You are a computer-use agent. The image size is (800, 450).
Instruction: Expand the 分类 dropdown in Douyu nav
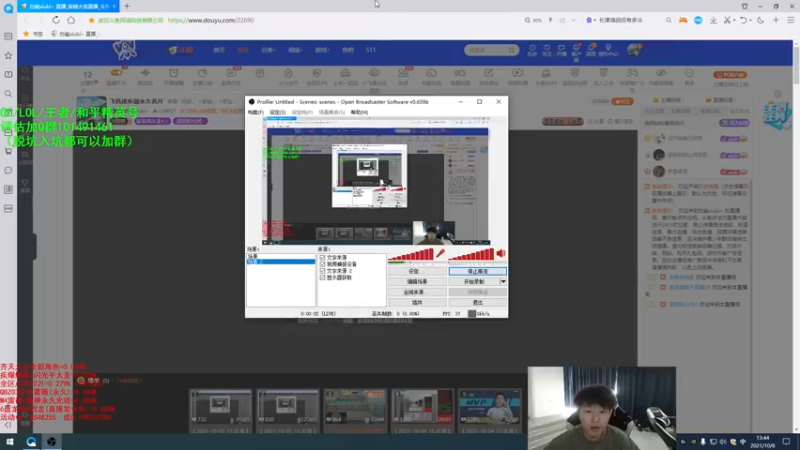coord(268,50)
